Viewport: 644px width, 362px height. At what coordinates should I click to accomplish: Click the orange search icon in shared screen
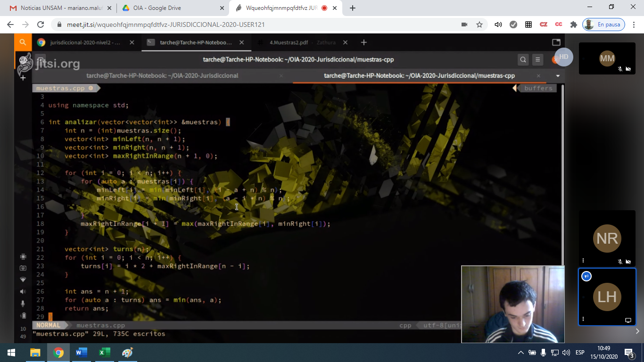click(x=23, y=42)
